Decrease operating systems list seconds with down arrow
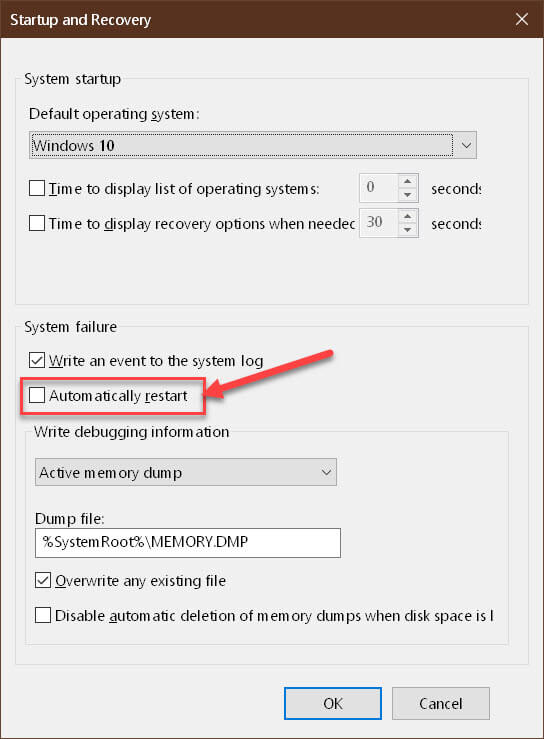The height and width of the screenshot is (739, 544). click(408, 195)
